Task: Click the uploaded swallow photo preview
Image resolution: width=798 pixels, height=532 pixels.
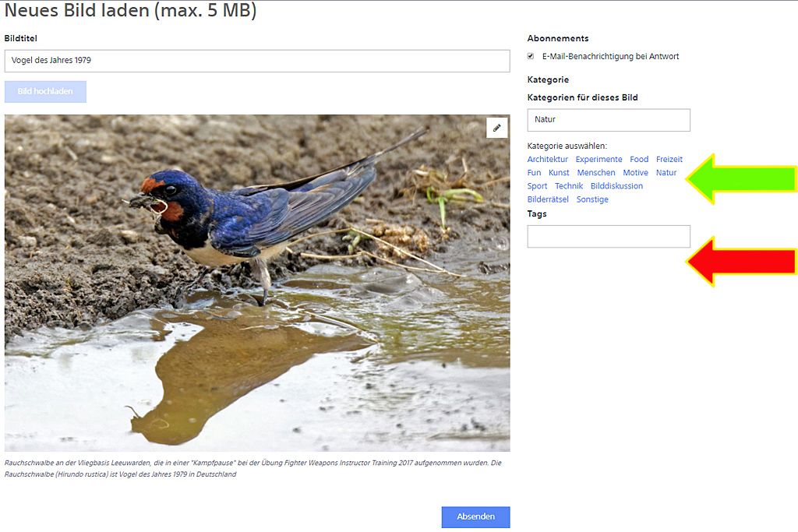Action: pyautogui.click(x=257, y=312)
